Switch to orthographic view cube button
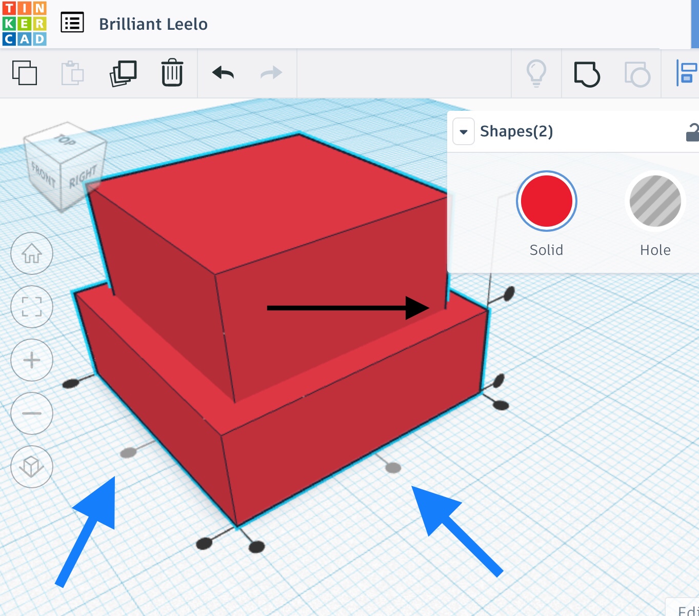699x616 pixels. tap(32, 467)
